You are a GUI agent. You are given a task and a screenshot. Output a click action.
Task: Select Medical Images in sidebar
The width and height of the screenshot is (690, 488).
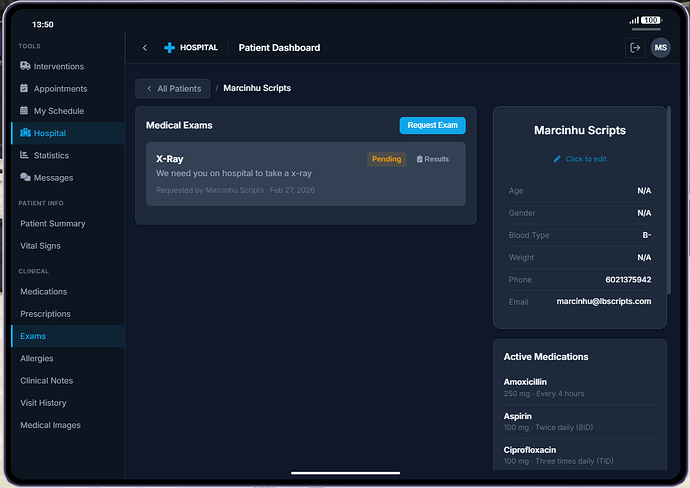[50, 425]
